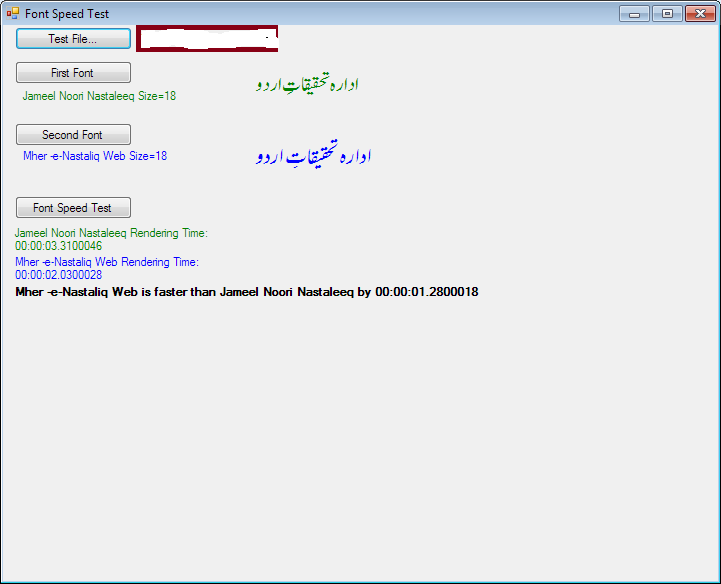Open the Test File... chooser

click(73, 39)
